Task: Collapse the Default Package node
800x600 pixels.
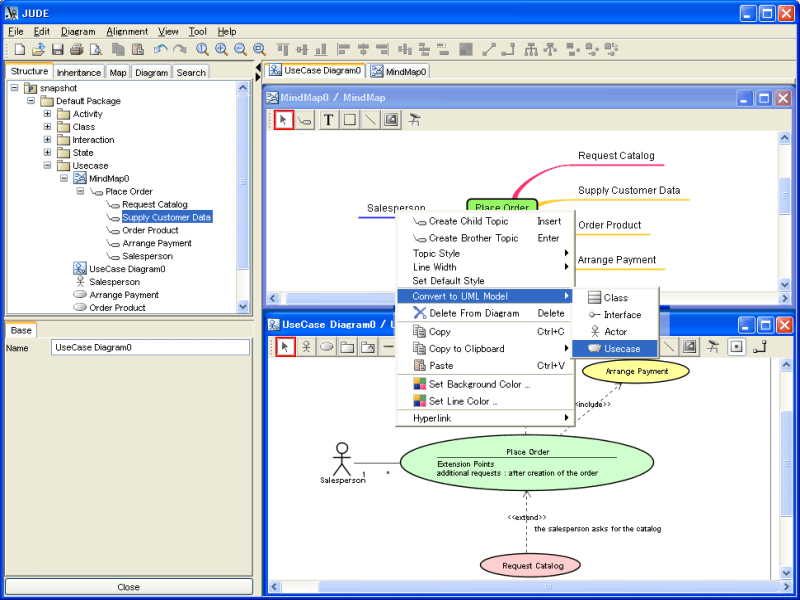Action: 31,101
